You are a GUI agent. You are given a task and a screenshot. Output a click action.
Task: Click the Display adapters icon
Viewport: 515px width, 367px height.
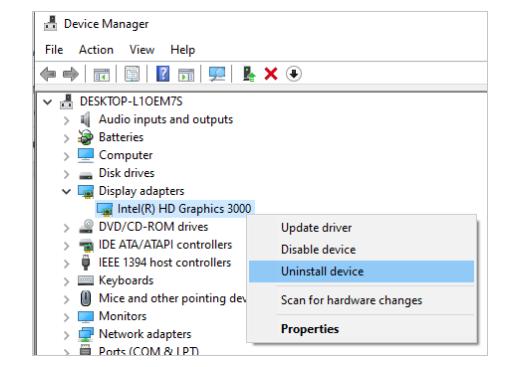(86, 191)
